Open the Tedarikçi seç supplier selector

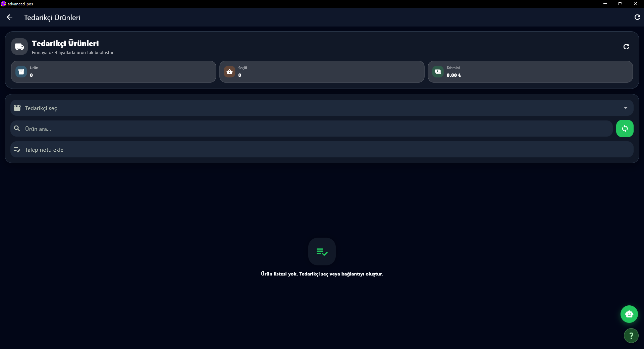tap(322, 108)
